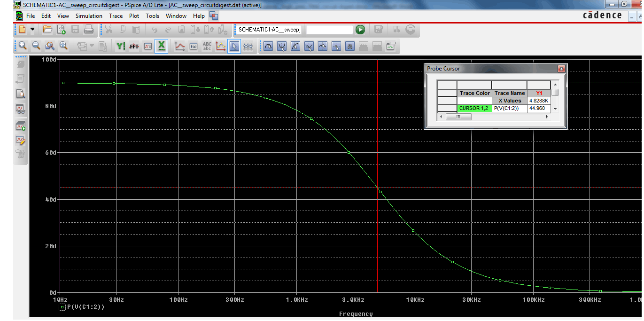The image size is (644, 321).
Task: Open the File menu
Action: pos(31,16)
